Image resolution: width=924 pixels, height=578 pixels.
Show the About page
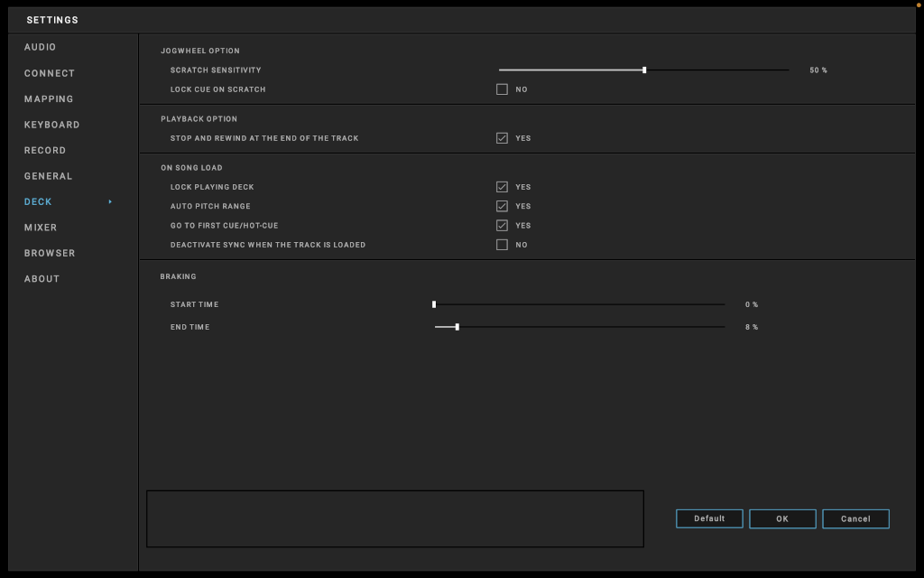pos(42,279)
